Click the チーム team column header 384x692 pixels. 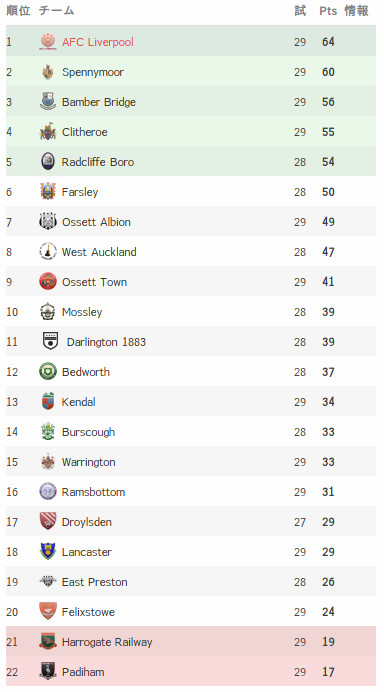56,11
